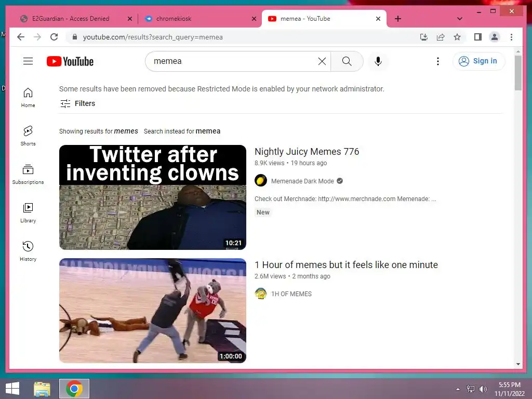Viewport: 532px width, 399px height.
Task: Click the YouTube logo
Action: (x=70, y=61)
